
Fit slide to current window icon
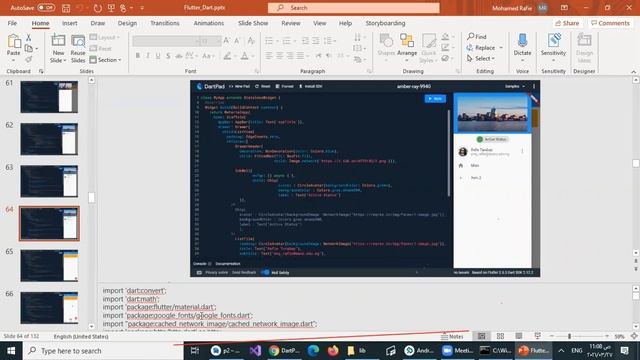[634, 336]
